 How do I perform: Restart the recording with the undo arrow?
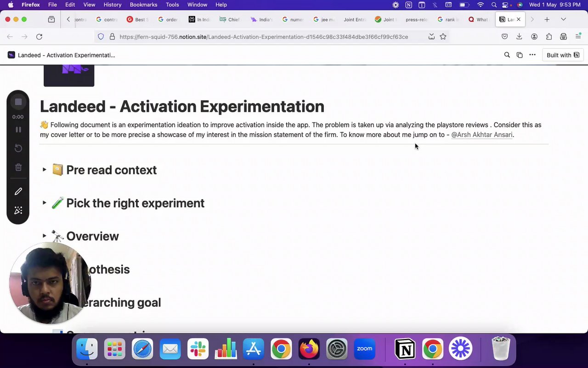18,148
